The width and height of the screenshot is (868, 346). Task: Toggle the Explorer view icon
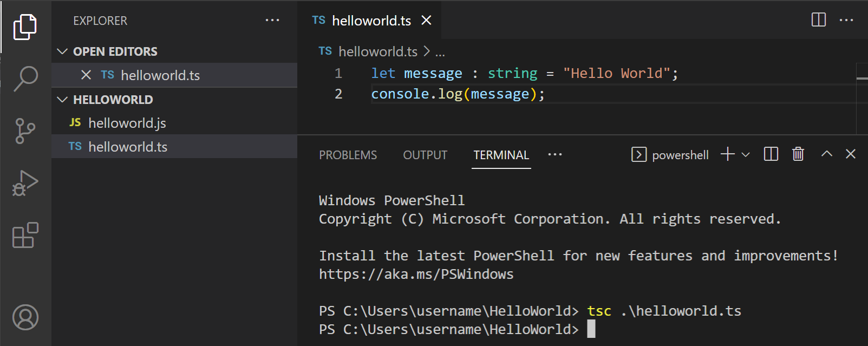25,27
